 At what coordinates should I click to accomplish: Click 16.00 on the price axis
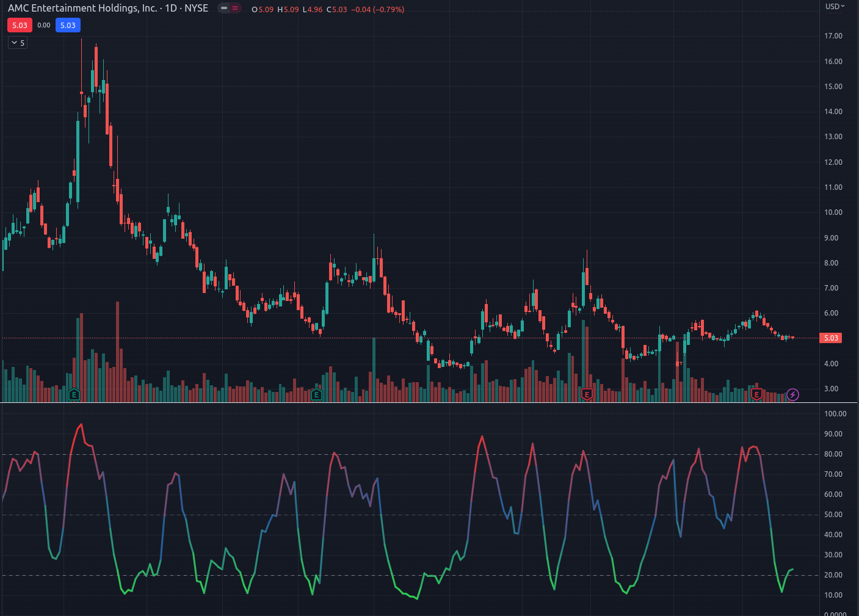833,62
